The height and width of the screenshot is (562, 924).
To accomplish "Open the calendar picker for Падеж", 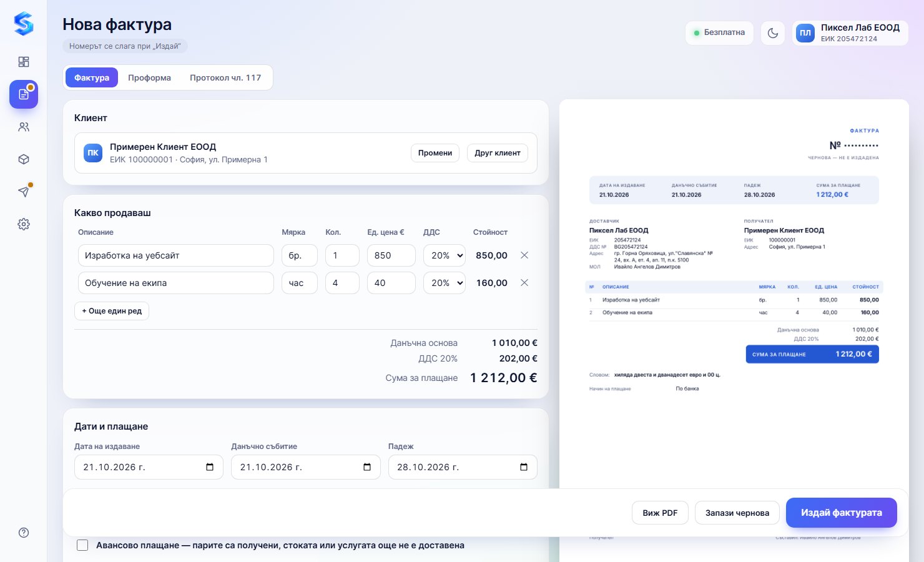I will tap(524, 467).
